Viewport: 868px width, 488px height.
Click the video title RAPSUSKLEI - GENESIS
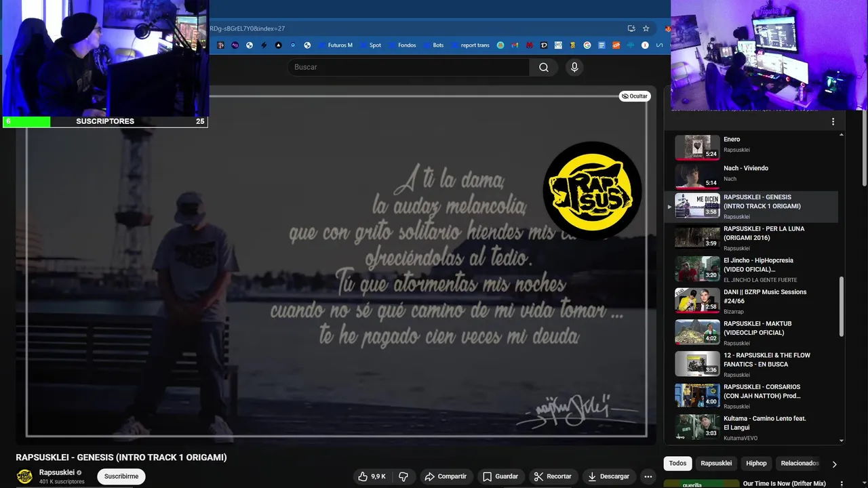(x=121, y=457)
